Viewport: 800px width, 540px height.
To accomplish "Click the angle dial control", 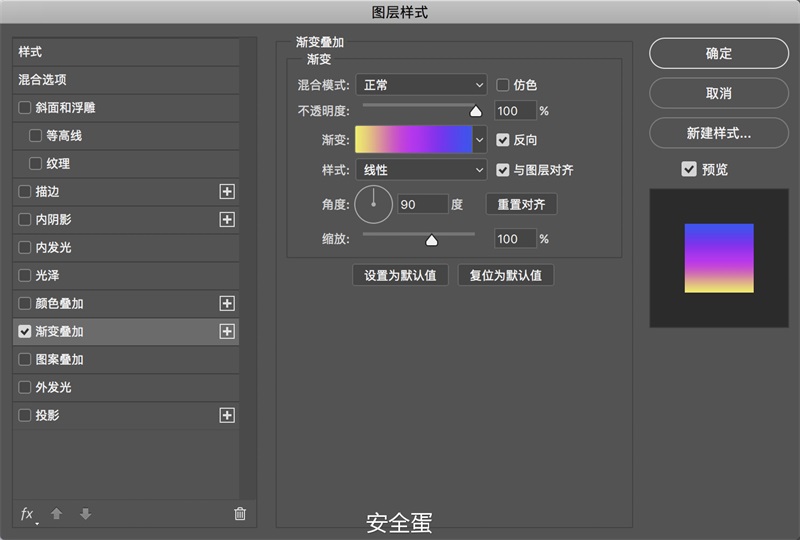I will (373, 205).
